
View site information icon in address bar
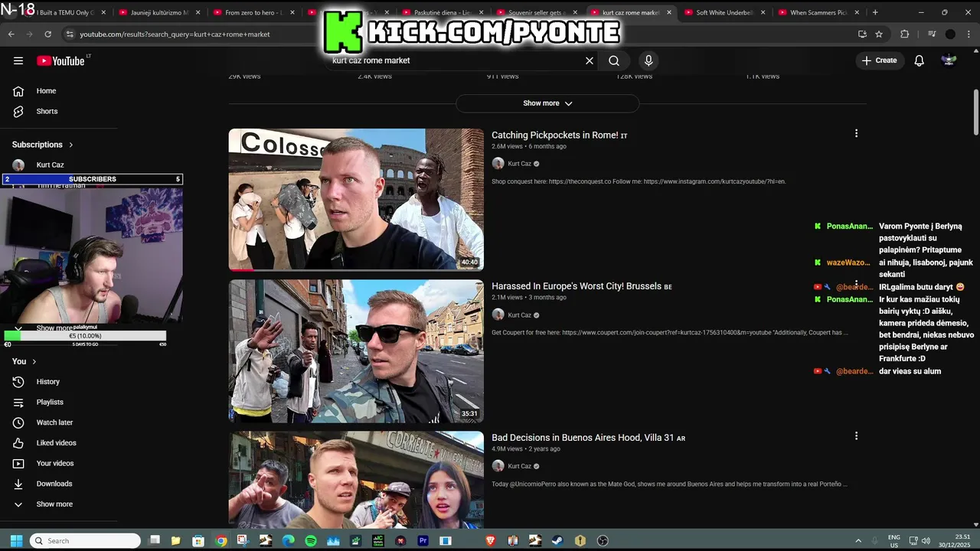[x=70, y=34]
